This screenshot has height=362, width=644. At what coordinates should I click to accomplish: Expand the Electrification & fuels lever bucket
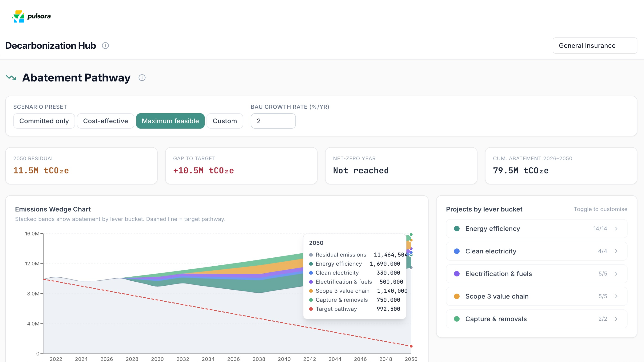[537, 274]
